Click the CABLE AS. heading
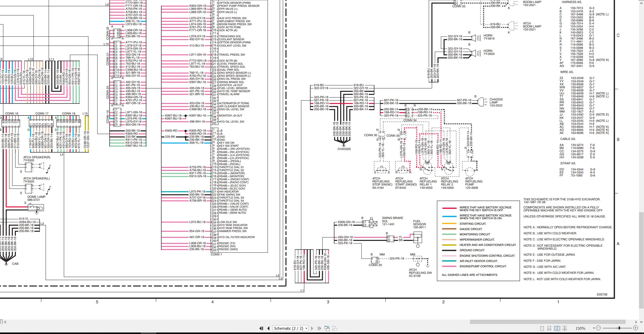Screen dimensions: 644x334 tap(568, 139)
